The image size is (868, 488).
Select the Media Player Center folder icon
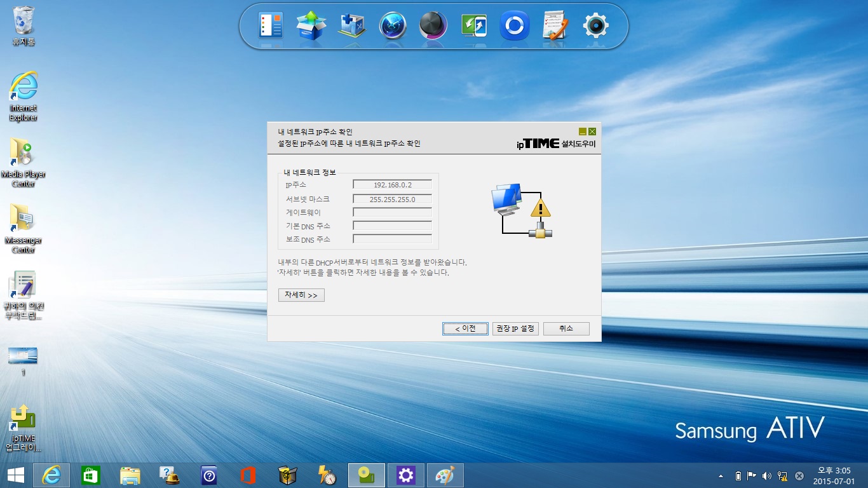24,161
